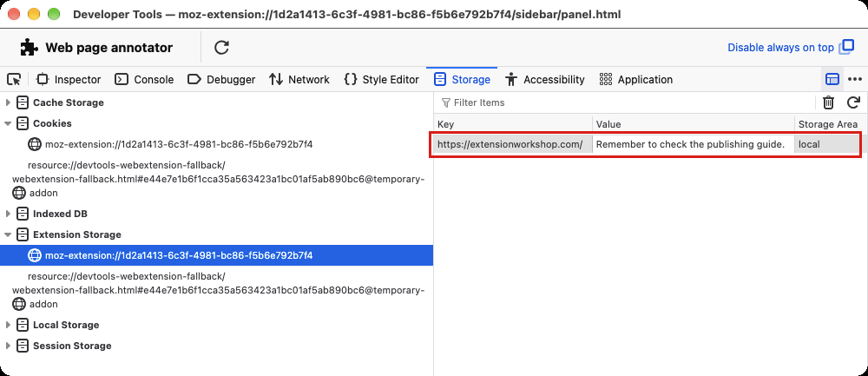This screenshot has width=868, height=376.
Task: Click the always on top window icon
Action: [847, 47]
